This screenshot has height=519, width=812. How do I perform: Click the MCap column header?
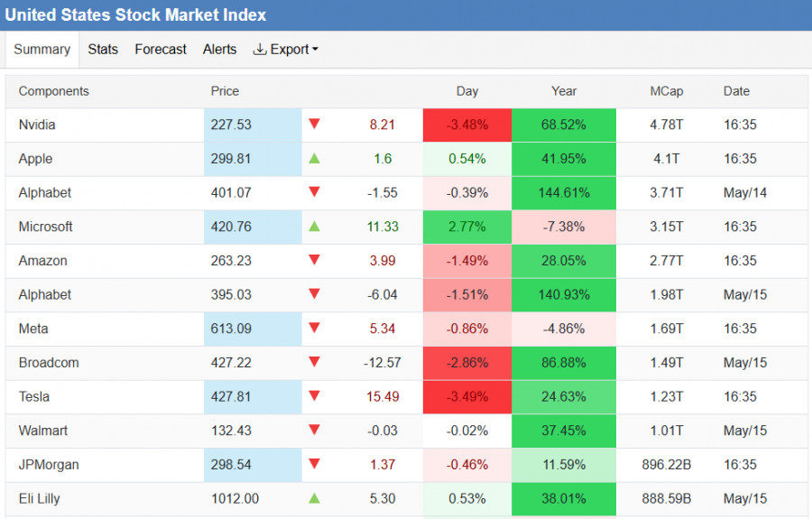pyautogui.click(x=667, y=91)
